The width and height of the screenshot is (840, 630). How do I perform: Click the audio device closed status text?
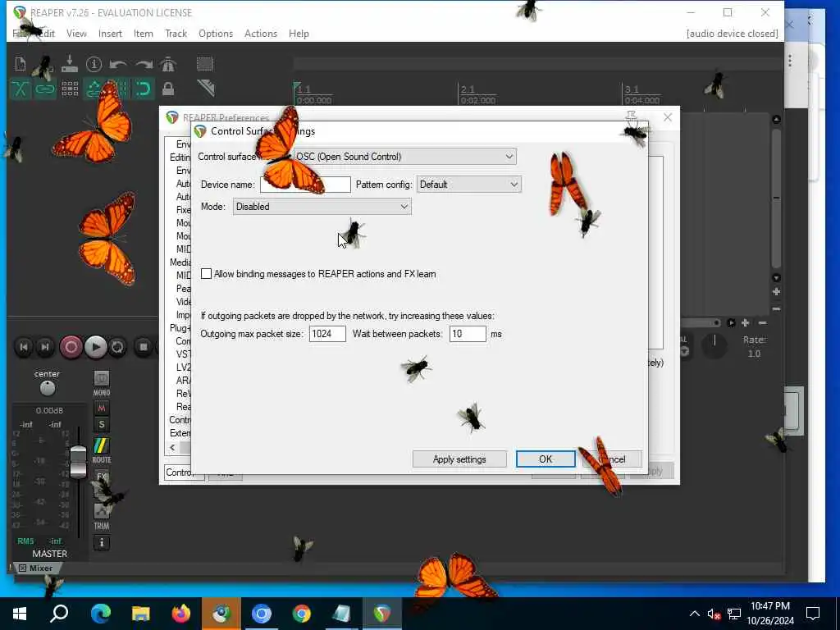[732, 33]
